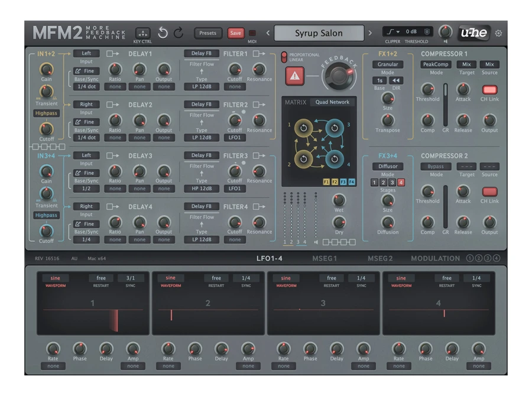
Task: Toggle Compressor 1 CH Link button
Action: point(489,90)
